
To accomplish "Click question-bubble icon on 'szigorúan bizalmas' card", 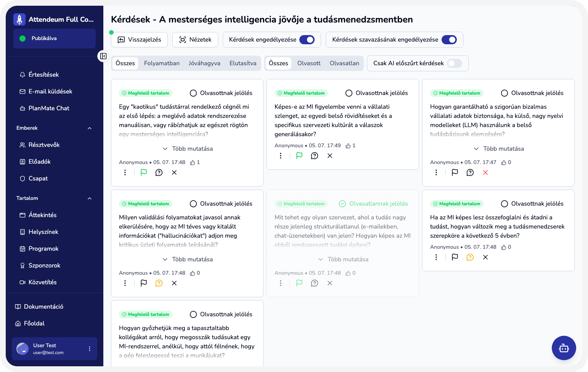I will [470, 172].
